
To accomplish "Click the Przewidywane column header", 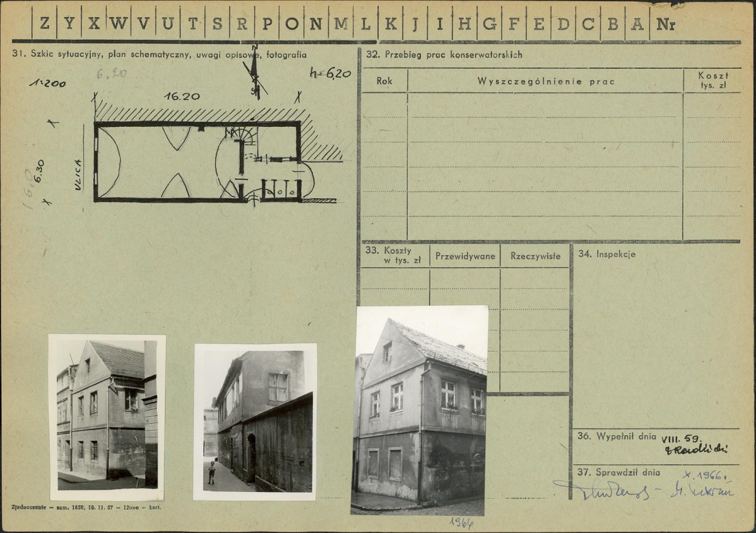I will coord(465,256).
